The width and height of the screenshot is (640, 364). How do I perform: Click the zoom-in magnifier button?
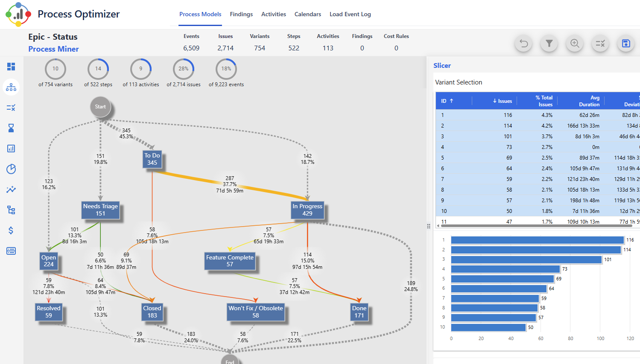pyautogui.click(x=575, y=44)
